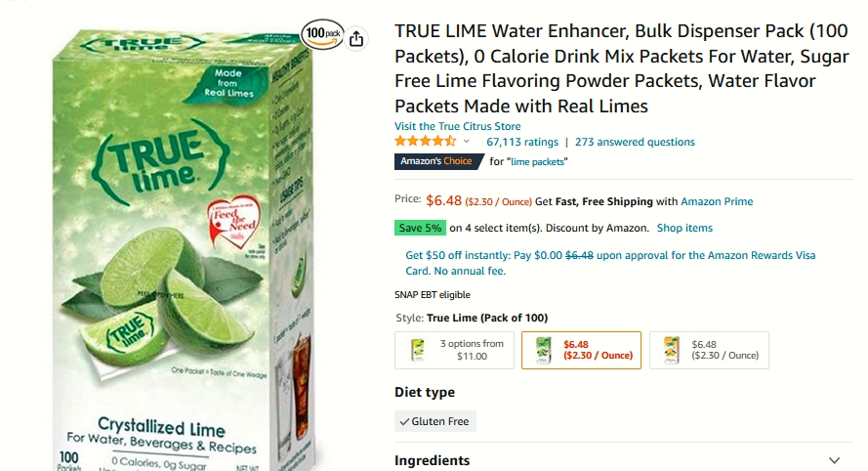Select the orange-box $6.48 style option
This screenshot has width=868, height=471.
pyautogui.click(x=709, y=350)
